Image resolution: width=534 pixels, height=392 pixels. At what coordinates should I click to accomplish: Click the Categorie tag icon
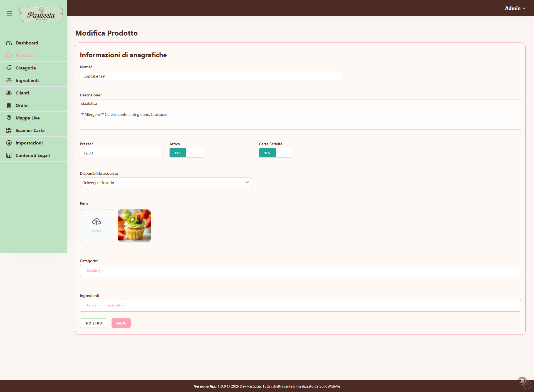(9, 68)
